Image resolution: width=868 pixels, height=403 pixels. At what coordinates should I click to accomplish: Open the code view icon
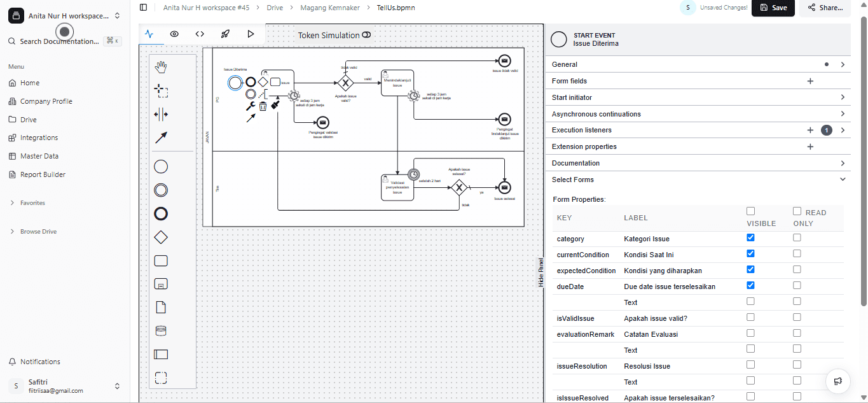[200, 34]
